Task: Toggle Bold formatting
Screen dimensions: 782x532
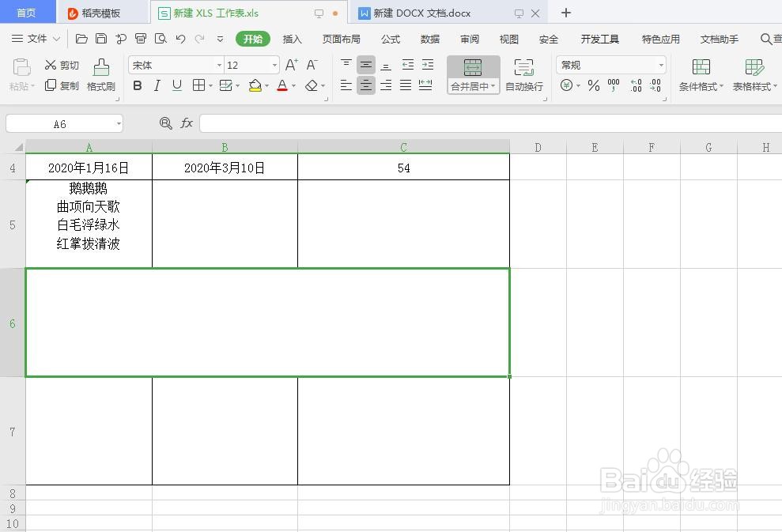Action: click(138, 85)
